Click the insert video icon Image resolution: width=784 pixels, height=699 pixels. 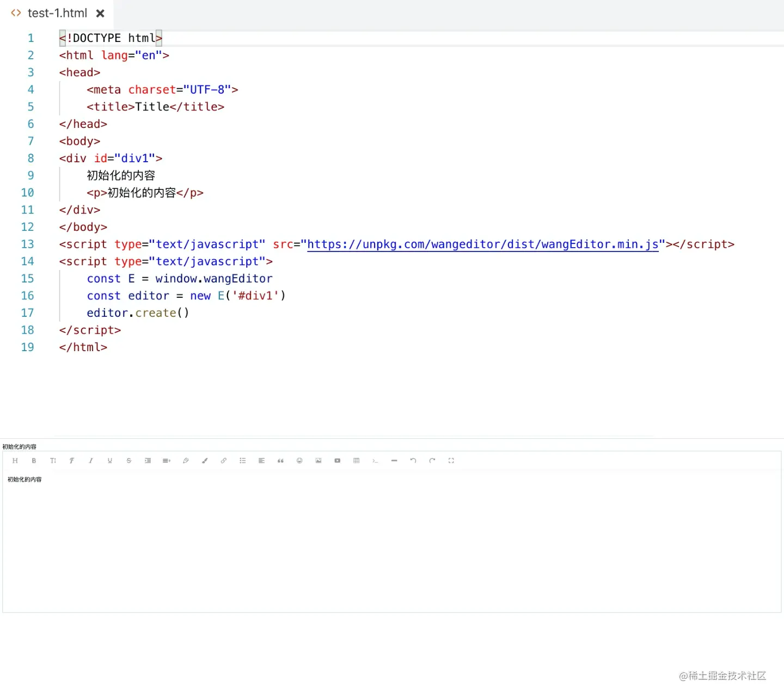pos(338,461)
